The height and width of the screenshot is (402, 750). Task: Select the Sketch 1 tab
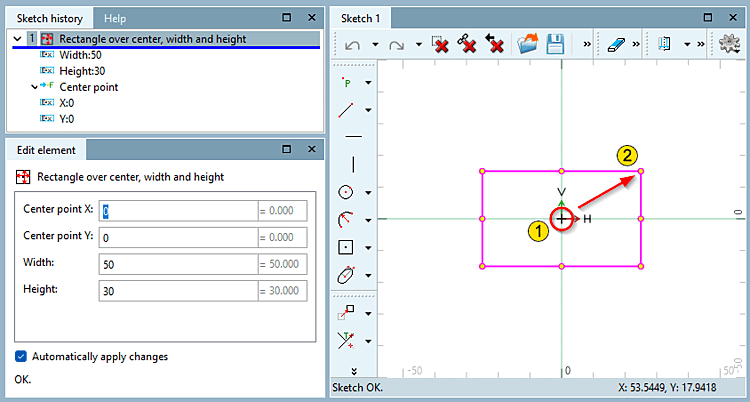pos(361,19)
